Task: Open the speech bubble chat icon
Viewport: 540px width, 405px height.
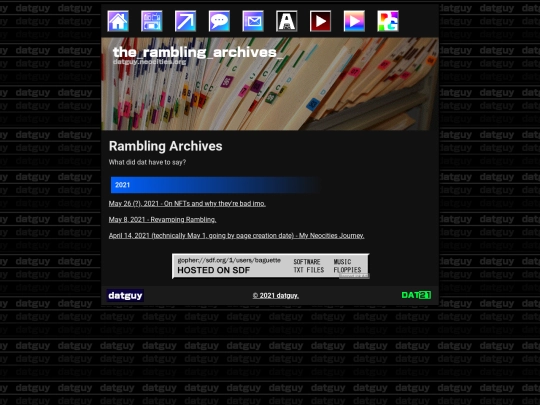Action: 219,21
